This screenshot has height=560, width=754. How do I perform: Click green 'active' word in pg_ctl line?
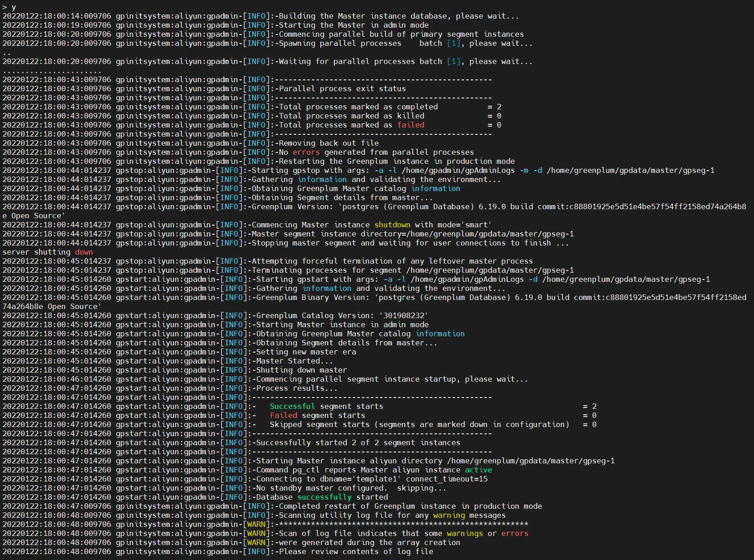coord(478,470)
